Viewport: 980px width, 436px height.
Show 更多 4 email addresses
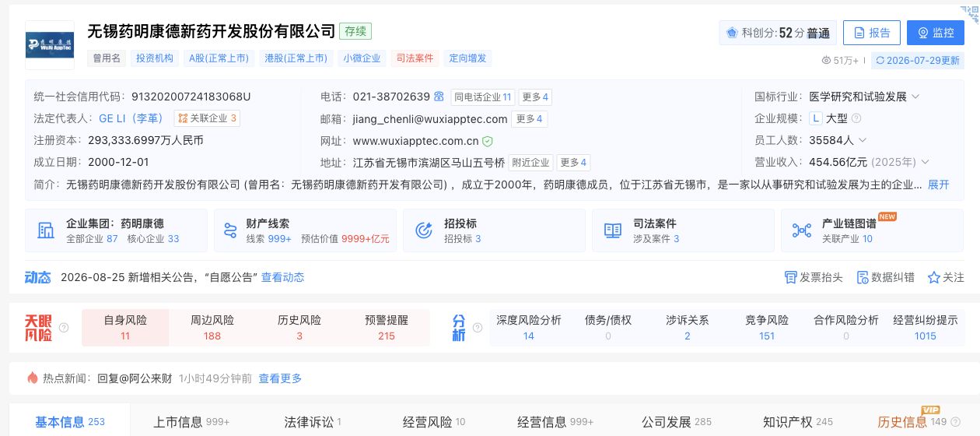coord(529,119)
